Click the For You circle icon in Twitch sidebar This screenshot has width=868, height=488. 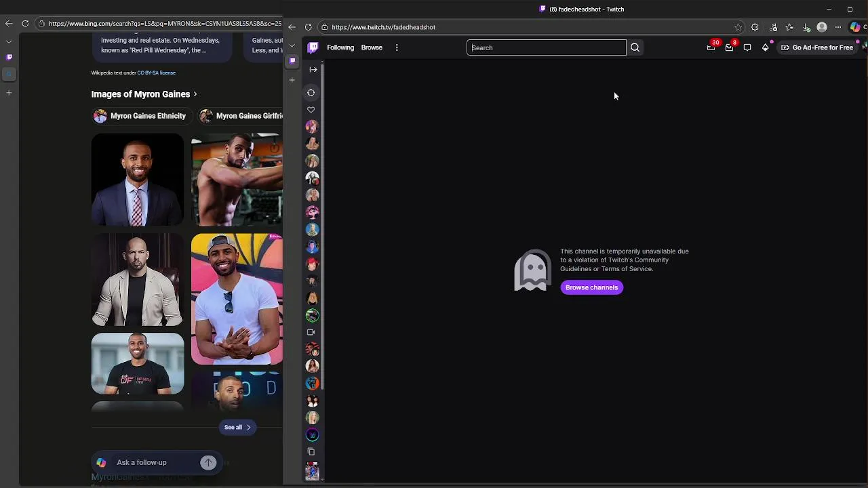(x=311, y=93)
